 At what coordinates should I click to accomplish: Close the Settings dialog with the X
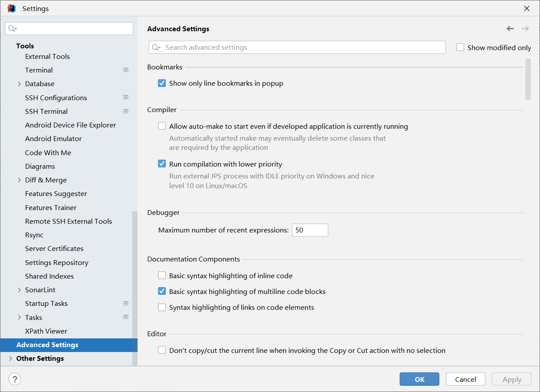coord(527,8)
